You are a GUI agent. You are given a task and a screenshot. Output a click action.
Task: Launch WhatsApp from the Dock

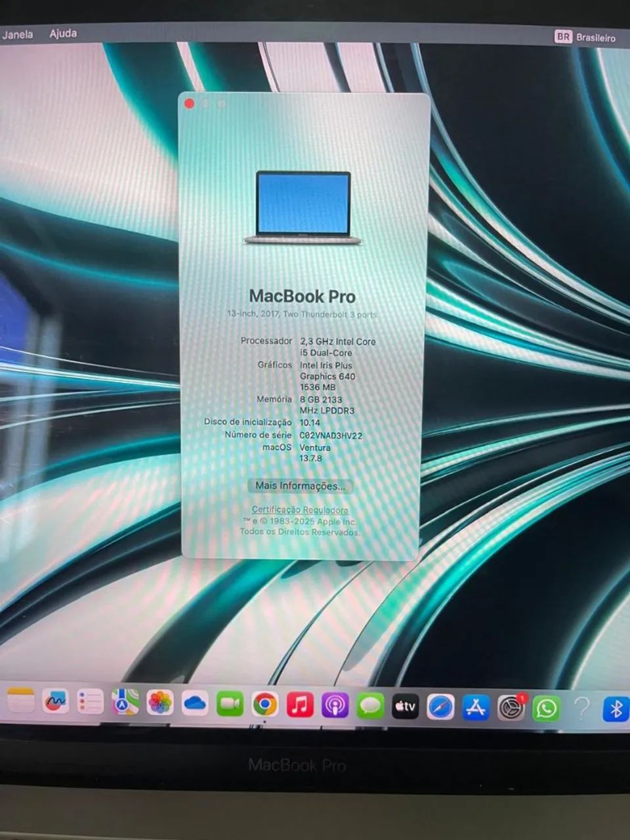coord(546,709)
